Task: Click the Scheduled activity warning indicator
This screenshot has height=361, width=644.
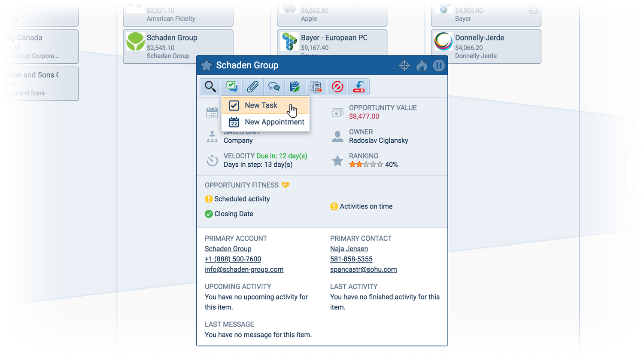Action: click(209, 199)
